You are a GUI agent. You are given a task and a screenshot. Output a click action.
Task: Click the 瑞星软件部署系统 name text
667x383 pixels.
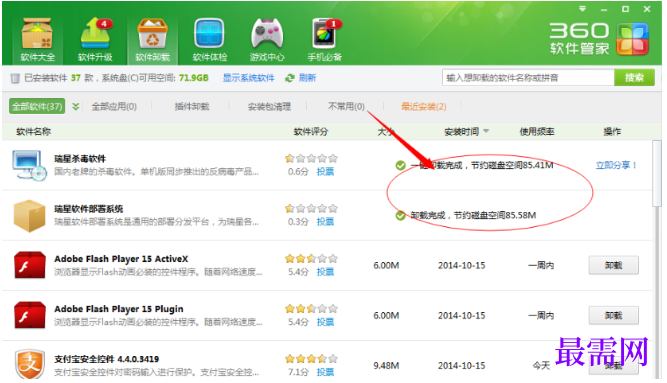tap(88, 209)
